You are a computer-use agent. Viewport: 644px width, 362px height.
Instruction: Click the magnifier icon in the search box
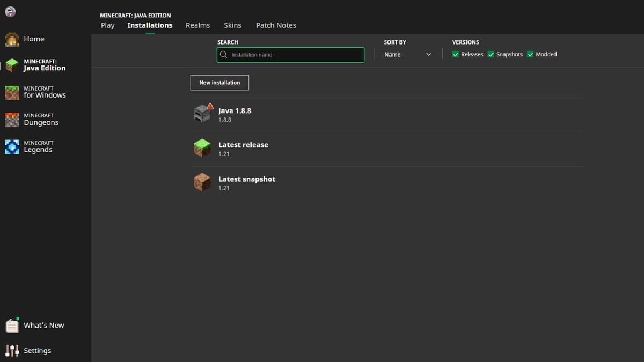point(223,54)
